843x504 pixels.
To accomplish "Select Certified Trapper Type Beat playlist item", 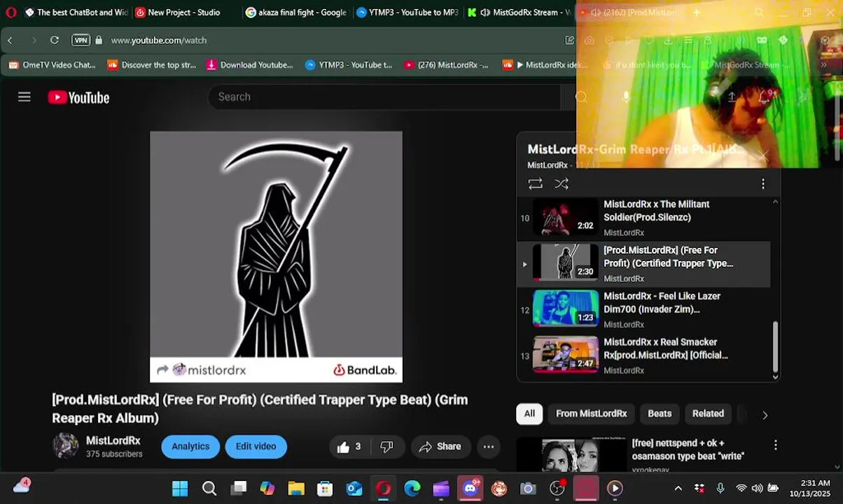I will pyautogui.click(x=644, y=264).
